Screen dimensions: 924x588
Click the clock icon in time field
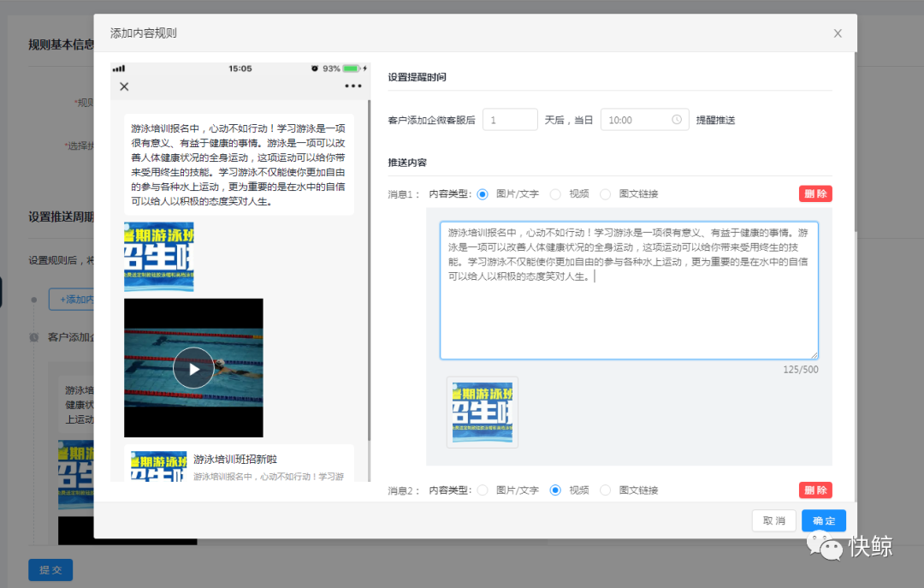(677, 120)
